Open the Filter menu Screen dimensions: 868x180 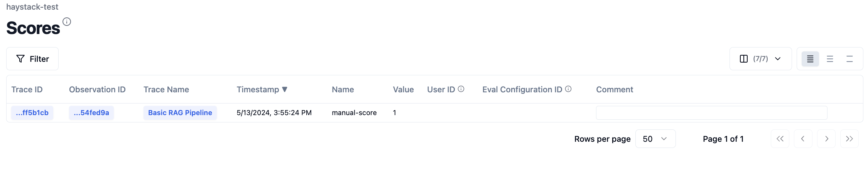[x=32, y=59]
